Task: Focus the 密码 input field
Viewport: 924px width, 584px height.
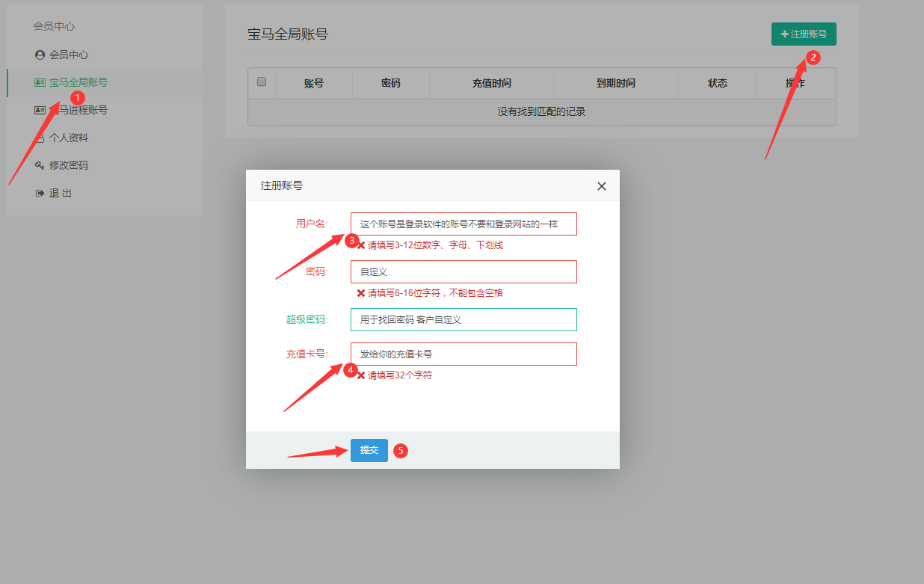Action: (463, 271)
